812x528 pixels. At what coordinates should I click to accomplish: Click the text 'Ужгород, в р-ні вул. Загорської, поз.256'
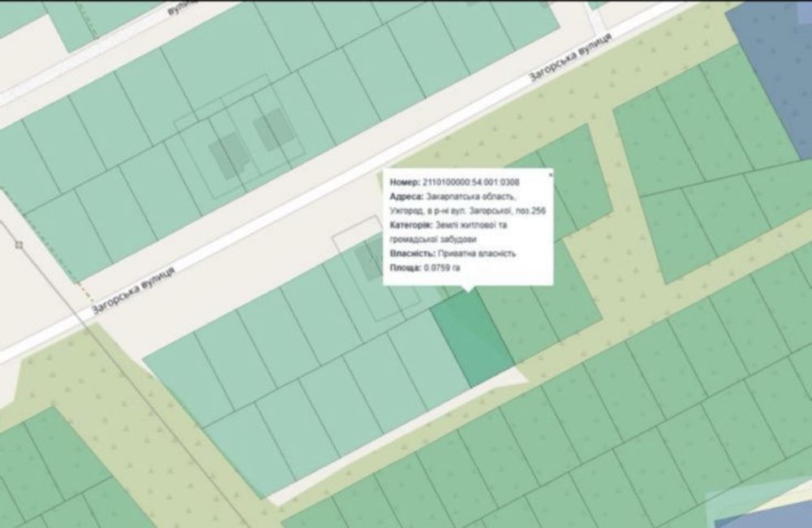[468, 211]
